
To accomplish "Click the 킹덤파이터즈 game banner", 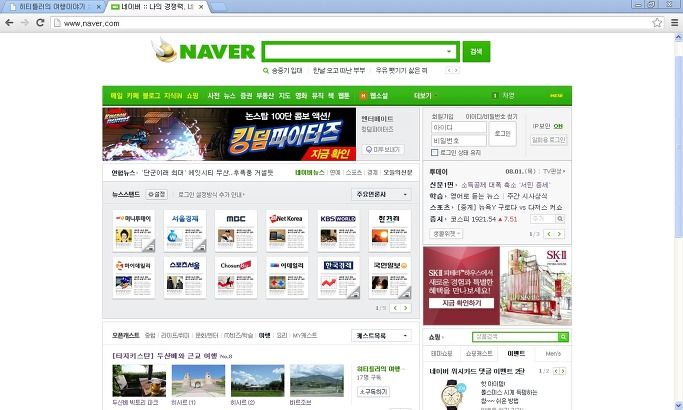I will click(229, 134).
